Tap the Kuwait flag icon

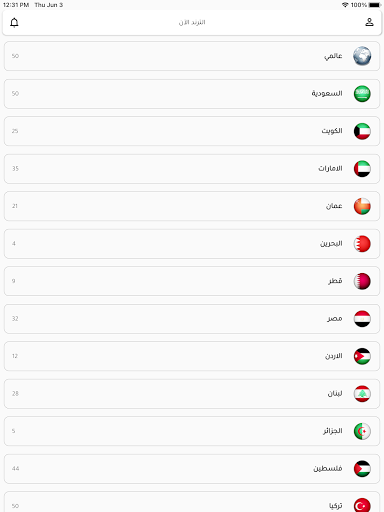[x=362, y=131]
